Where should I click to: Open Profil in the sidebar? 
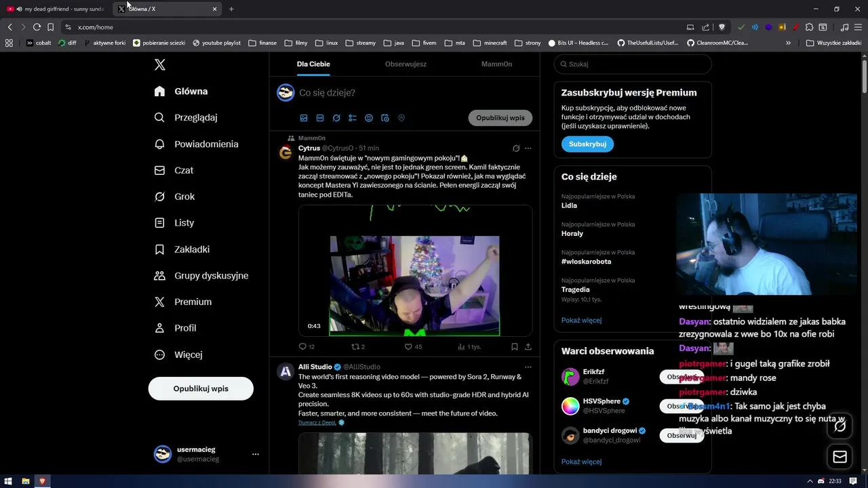pos(175,328)
